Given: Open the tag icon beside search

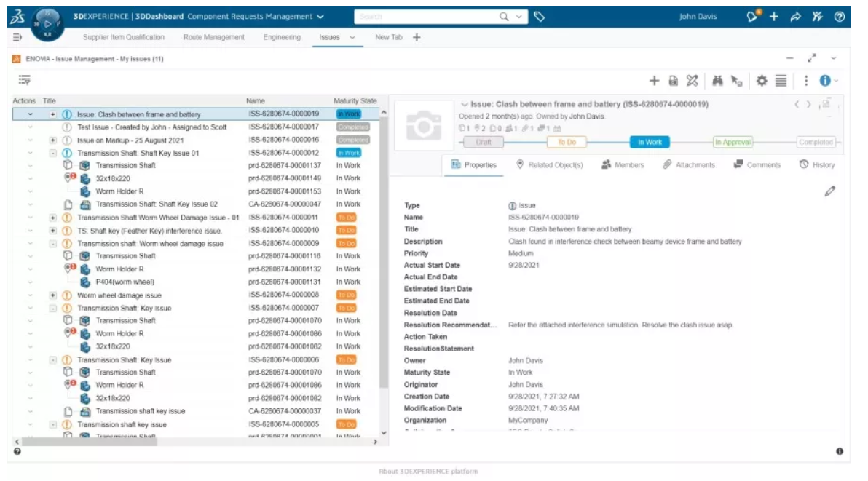Looking at the screenshot, I should [x=539, y=17].
